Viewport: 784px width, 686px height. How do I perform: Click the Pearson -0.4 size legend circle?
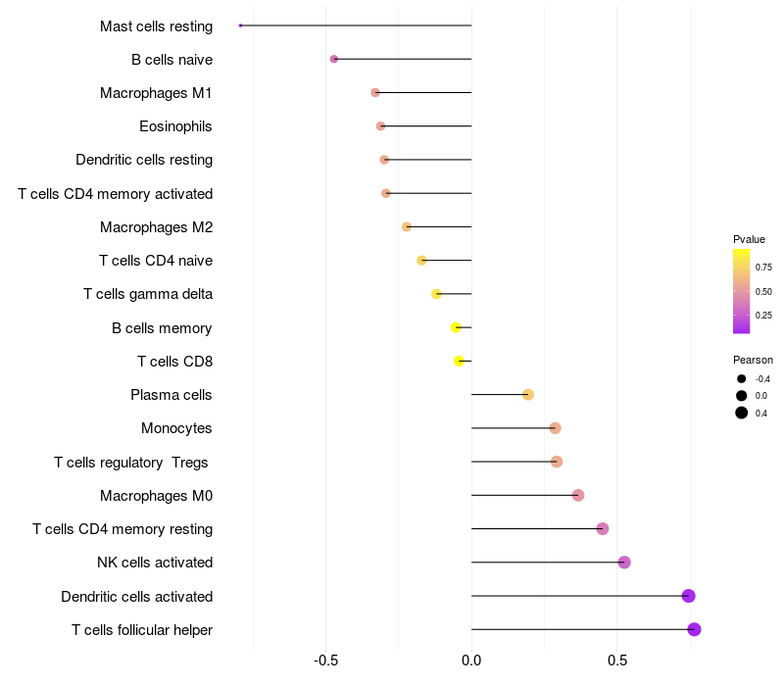pos(742,379)
